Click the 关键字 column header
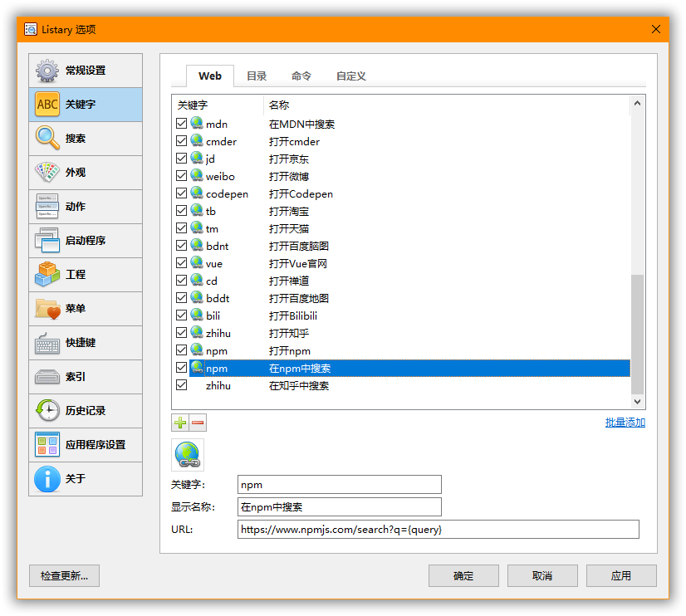686x616 pixels. tap(218, 105)
